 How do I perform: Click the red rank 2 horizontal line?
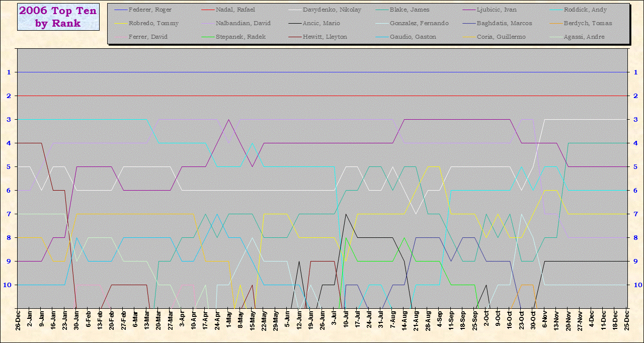pyautogui.click(x=322, y=96)
